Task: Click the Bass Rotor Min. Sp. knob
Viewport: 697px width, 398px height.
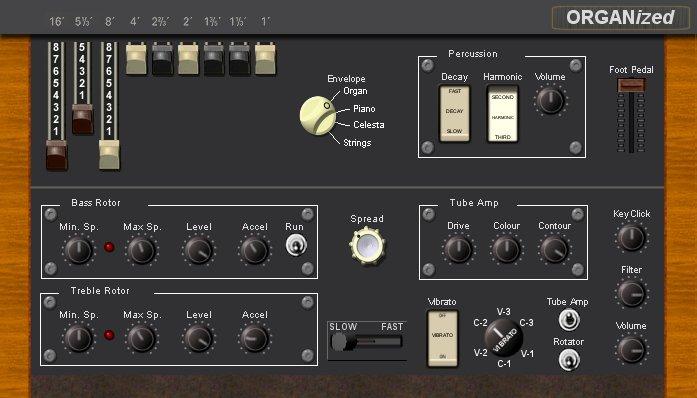Action: tap(78, 250)
